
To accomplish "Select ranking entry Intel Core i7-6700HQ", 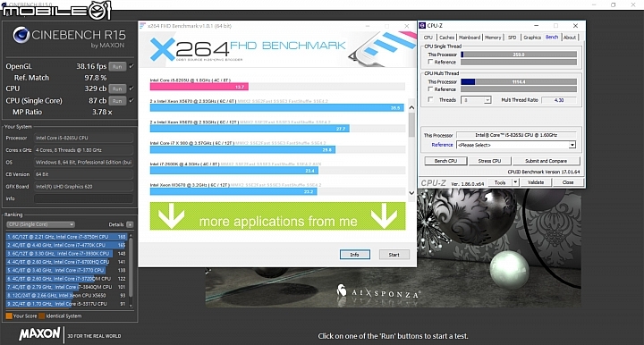I will coord(66,262).
